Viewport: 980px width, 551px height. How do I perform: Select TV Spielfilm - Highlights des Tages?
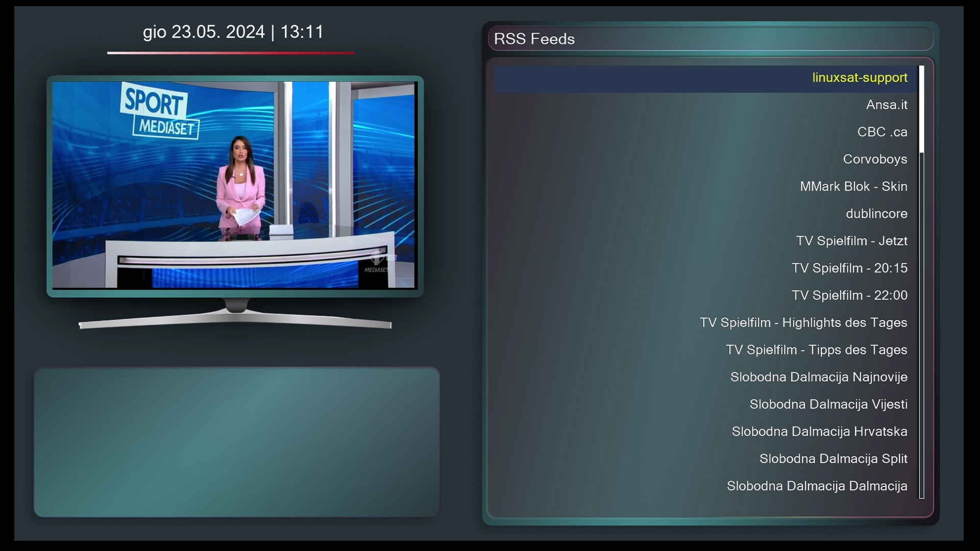coord(803,323)
